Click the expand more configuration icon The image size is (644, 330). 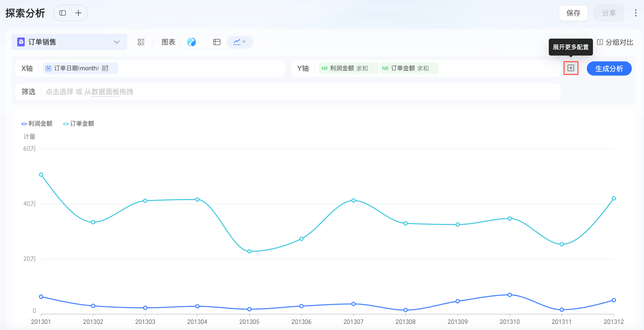pos(571,68)
